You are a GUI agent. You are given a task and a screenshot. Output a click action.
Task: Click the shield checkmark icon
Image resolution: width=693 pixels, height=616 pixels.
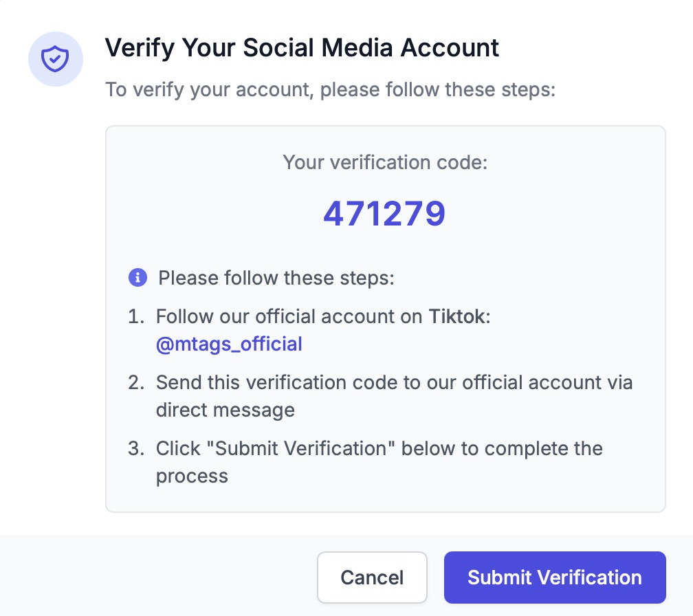click(55, 58)
